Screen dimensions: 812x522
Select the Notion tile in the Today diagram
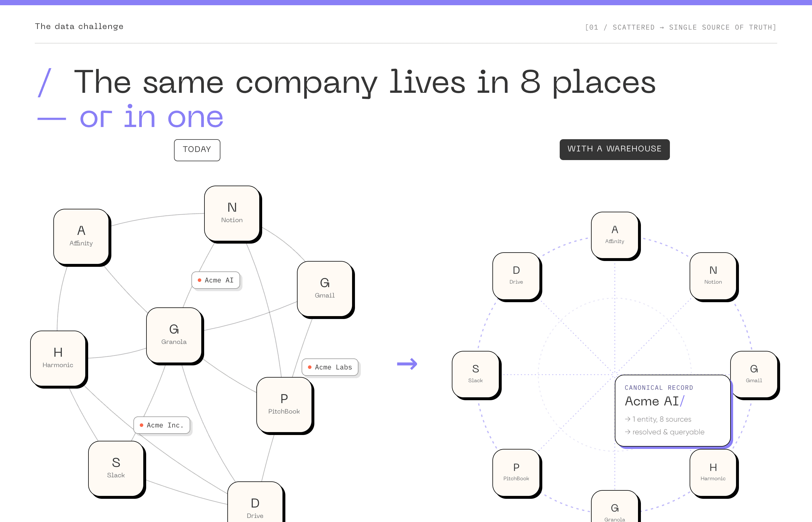click(x=232, y=213)
